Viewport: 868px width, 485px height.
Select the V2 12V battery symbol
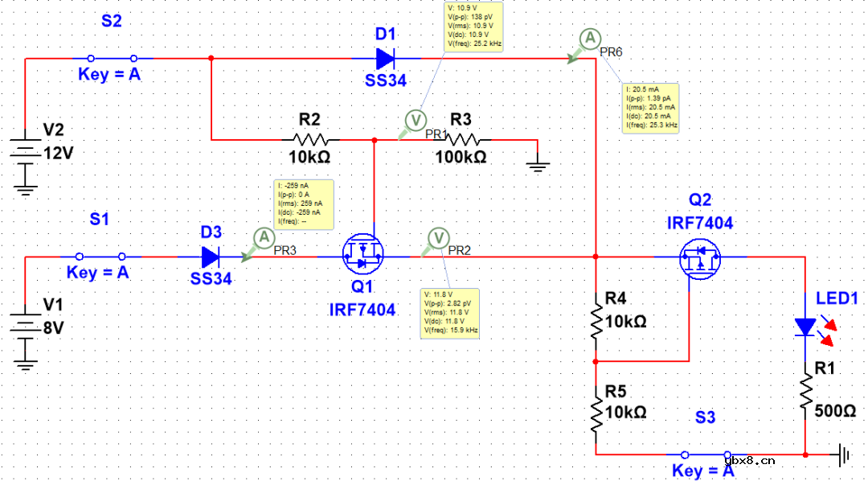point(26,153)
